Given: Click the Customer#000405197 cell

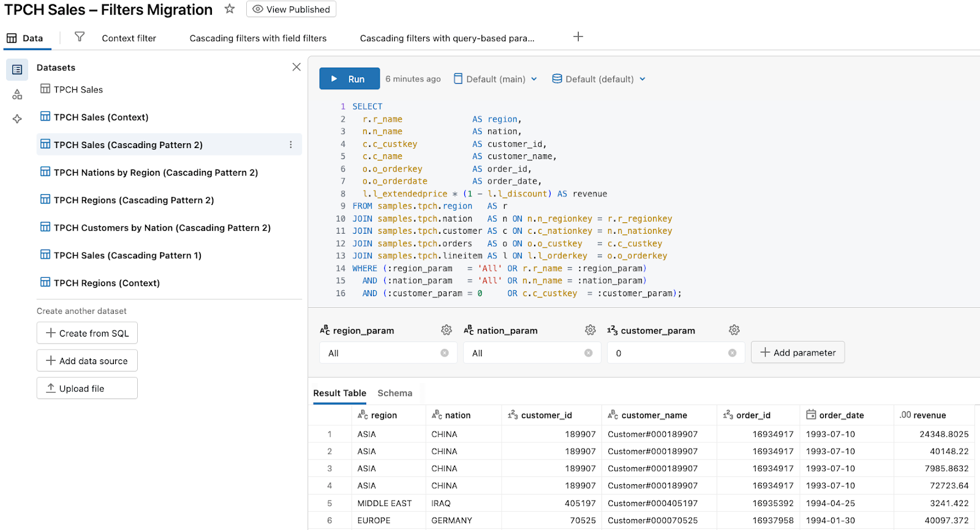Looking at the screenshot, I should [x=659, y=503].
